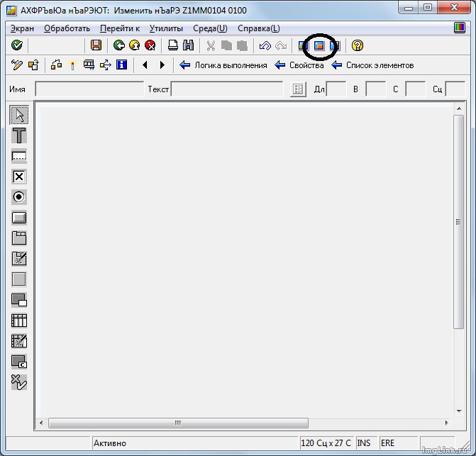Select the radio button element tool
Viewport: 476px width, 456px height.
[x=19, y=197]
